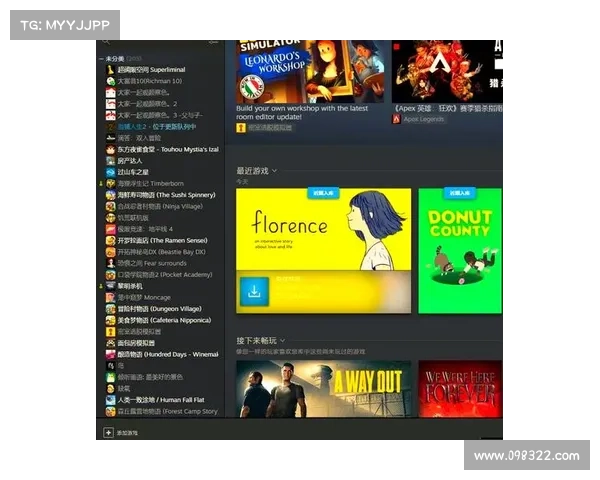Image resolution: width=600 pixels, height=480 pixels.
Task: Click the 房产达人 game icon
Action: point(111,161)
